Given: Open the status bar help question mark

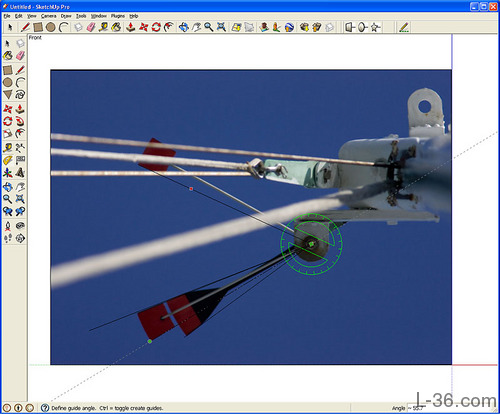Looking at the screenshot, I should coord(45,408).
